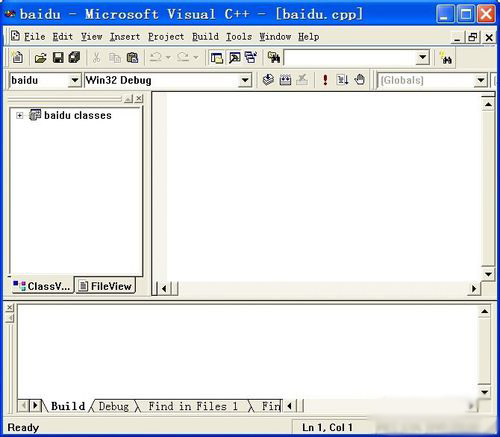Expand the baidu classes tree node

tap(20, 115)
